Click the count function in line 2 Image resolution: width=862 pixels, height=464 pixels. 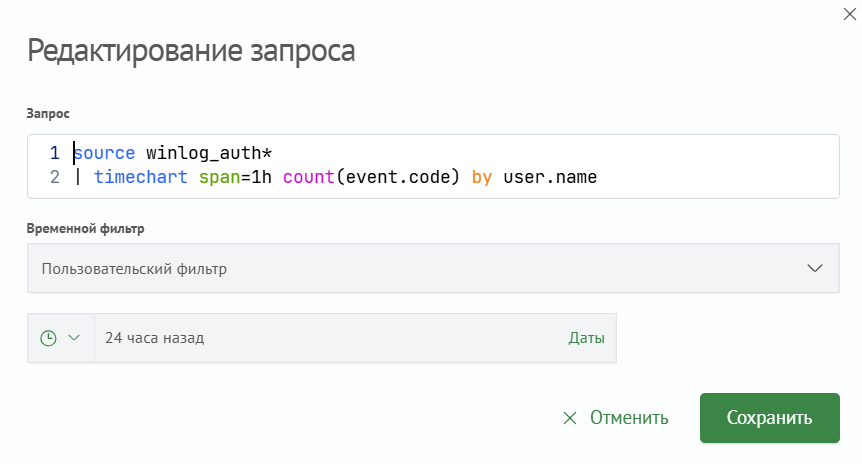(308, 177)
